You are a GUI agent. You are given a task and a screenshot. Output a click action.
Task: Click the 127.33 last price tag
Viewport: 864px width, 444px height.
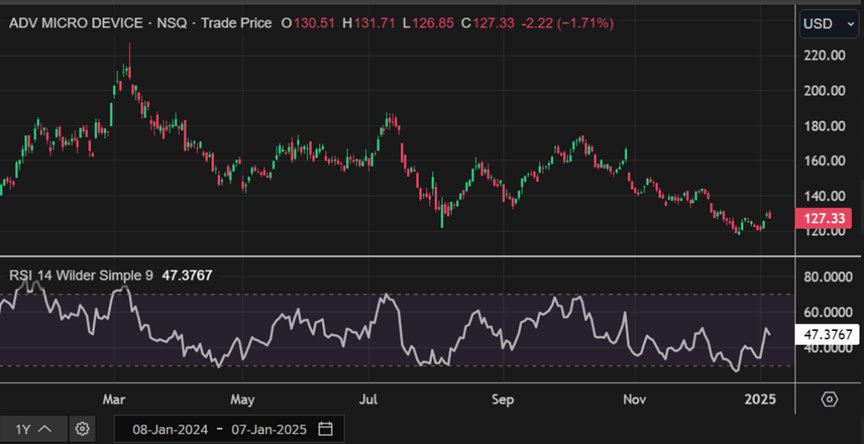(x=824, y=219)
